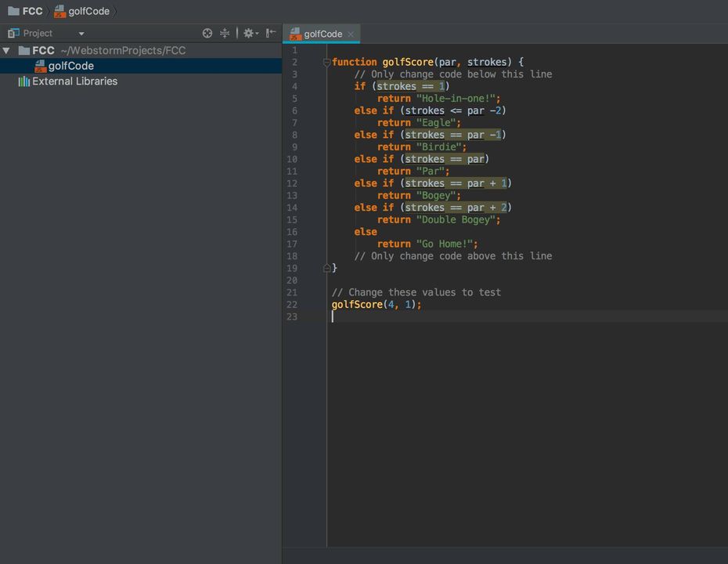The height and width of the screenshot is (564, 728).
Task: Click the fold end marker at line 19
Action: coord(326,268)
